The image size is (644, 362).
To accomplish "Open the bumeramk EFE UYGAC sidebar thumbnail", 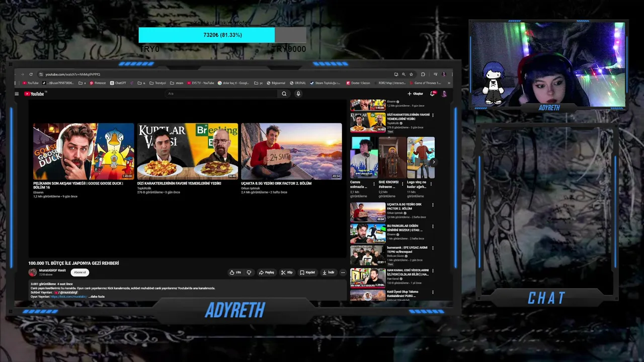I will coord(368,255).
